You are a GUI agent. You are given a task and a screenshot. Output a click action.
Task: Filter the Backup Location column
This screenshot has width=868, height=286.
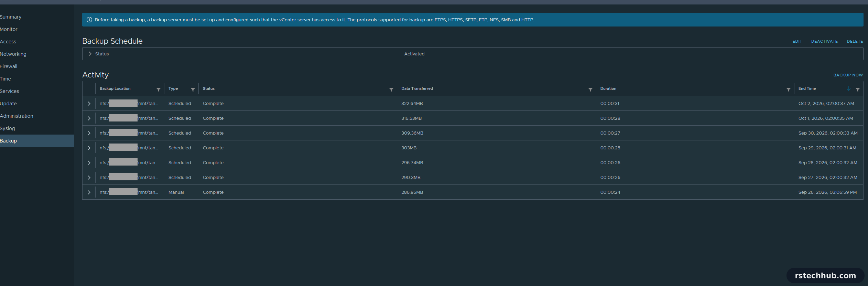pyautogui.click(x=159, y=89)
